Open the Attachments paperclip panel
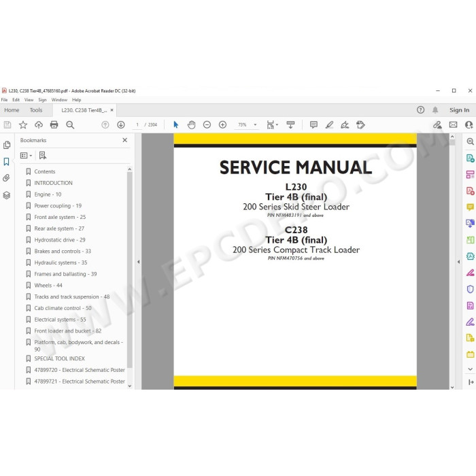476x476 pixels. (x=6, y=178)
